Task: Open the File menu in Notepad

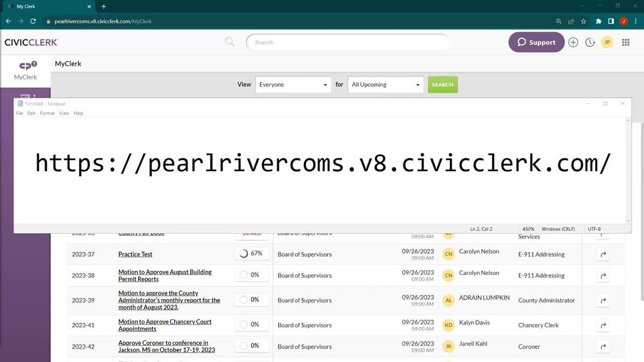Action: click(x=19, y=113)
